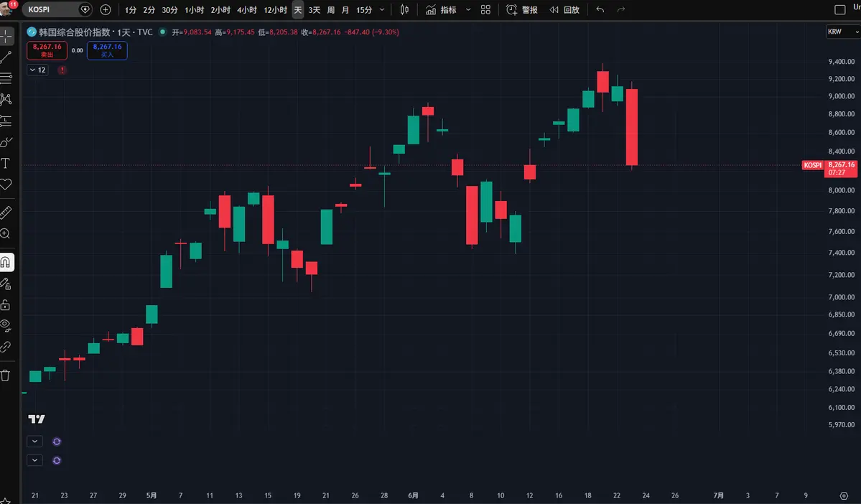Expand the upper bottom-left chevron box
The height and width of the screenshot is (504, 861).
click(34, 442)
